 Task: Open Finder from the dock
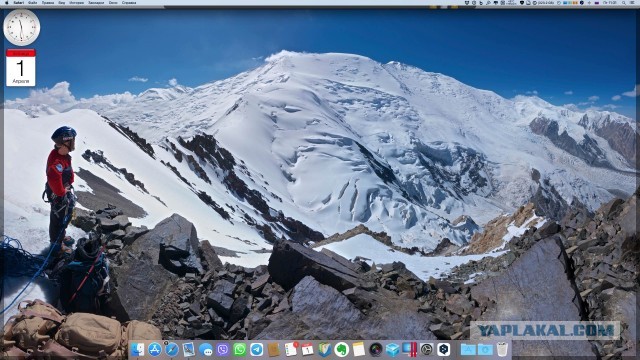pyautogui.click(x=138, y=349)
